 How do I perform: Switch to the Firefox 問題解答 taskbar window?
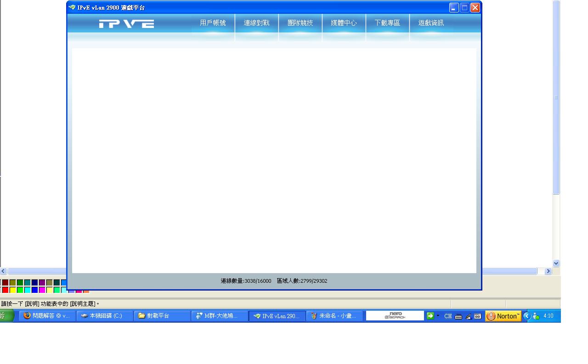[x=47, y=316]
